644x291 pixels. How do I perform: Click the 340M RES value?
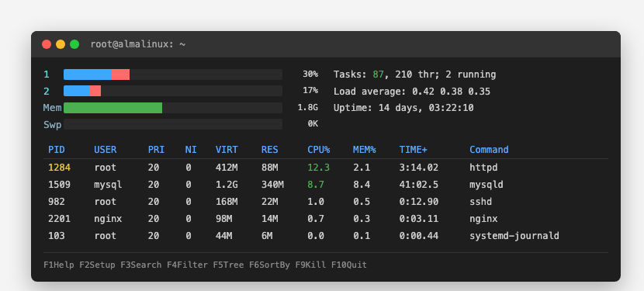[x=272, y=185]
